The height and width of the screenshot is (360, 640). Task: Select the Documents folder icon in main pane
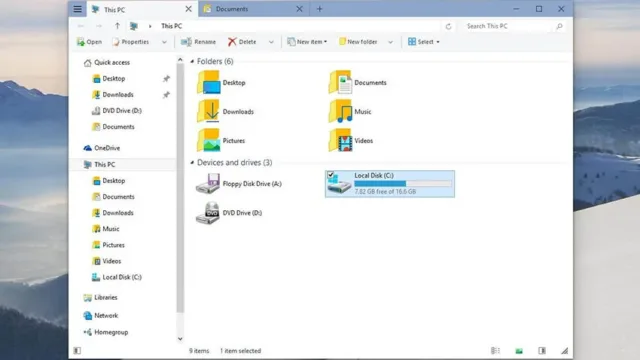pyautogui.click(x=340, y=82)
